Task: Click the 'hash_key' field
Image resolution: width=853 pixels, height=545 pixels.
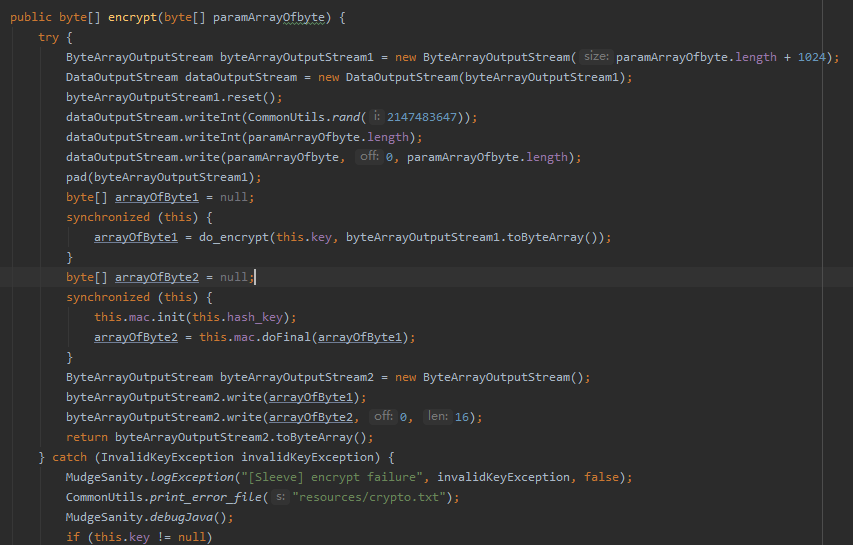Action: click(255, 318)
